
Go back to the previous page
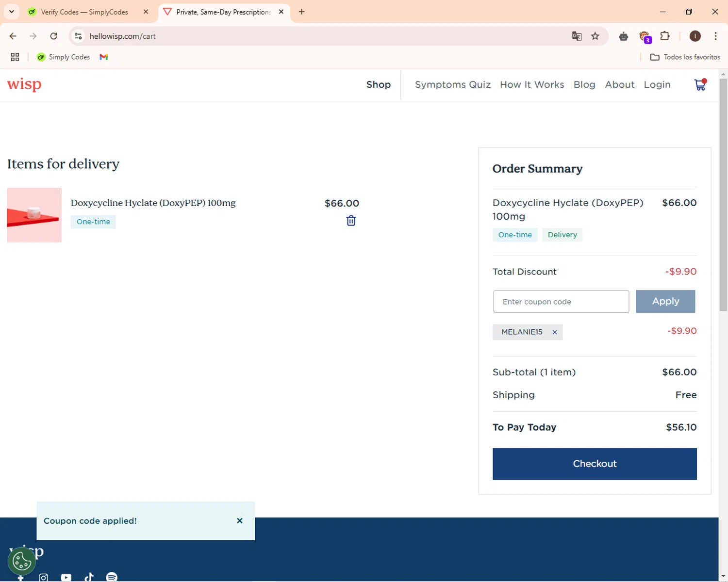click(x=13, y=36)
